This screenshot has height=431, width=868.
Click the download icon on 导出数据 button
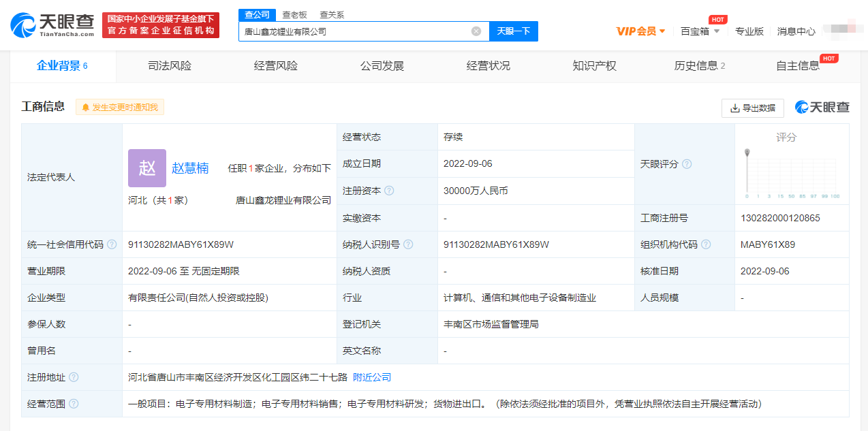click(x=734, y=108)
